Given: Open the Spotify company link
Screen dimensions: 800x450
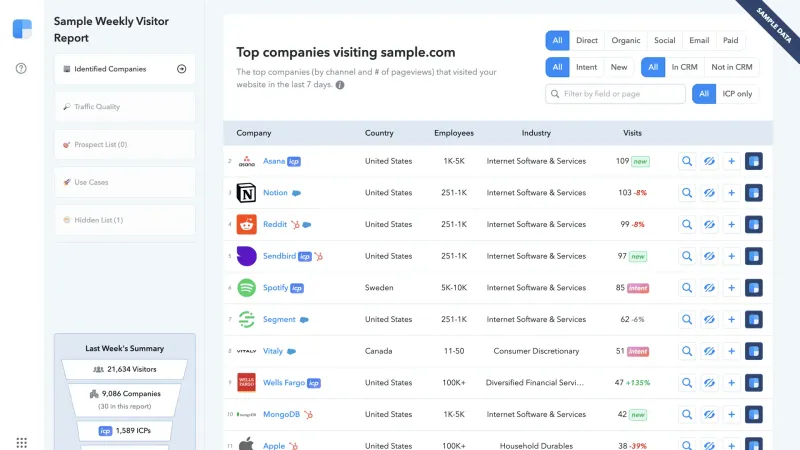Looking at the screenshot, I should coord(276,288).
